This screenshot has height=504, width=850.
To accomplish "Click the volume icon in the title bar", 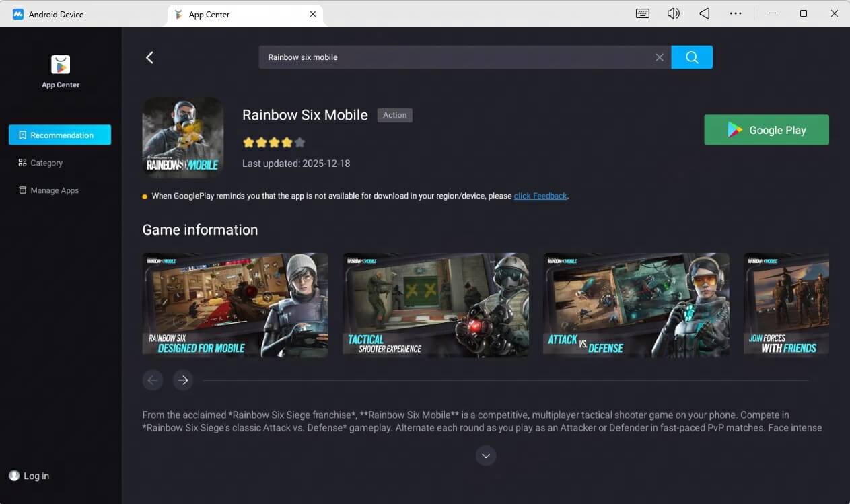I will coord(673,13).
